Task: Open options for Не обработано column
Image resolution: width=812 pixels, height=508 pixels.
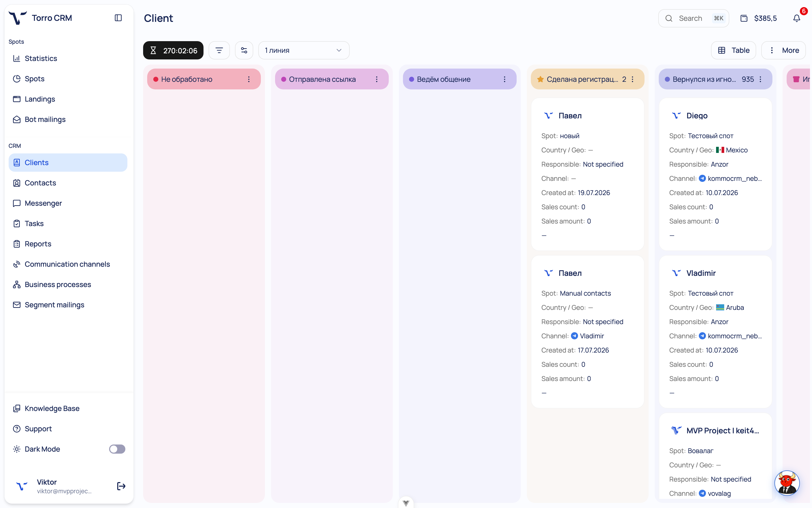Action: pos(249,79)
